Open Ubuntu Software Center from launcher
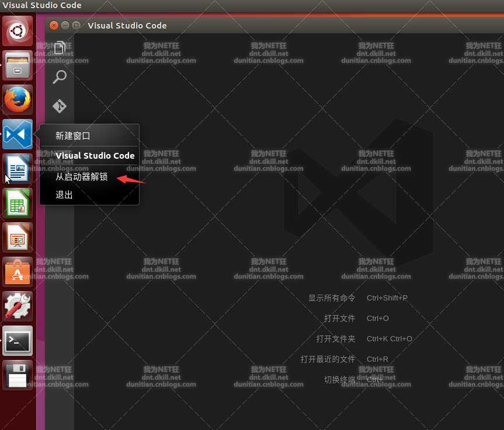Screen dimensions: 504x430 click(x=18, y=272)
